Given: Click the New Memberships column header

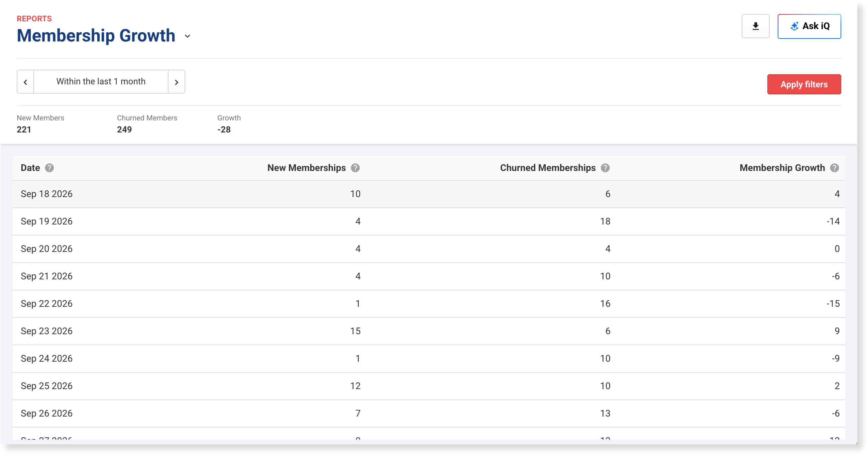Looking at the screenshot, I should tap(306, 168).
